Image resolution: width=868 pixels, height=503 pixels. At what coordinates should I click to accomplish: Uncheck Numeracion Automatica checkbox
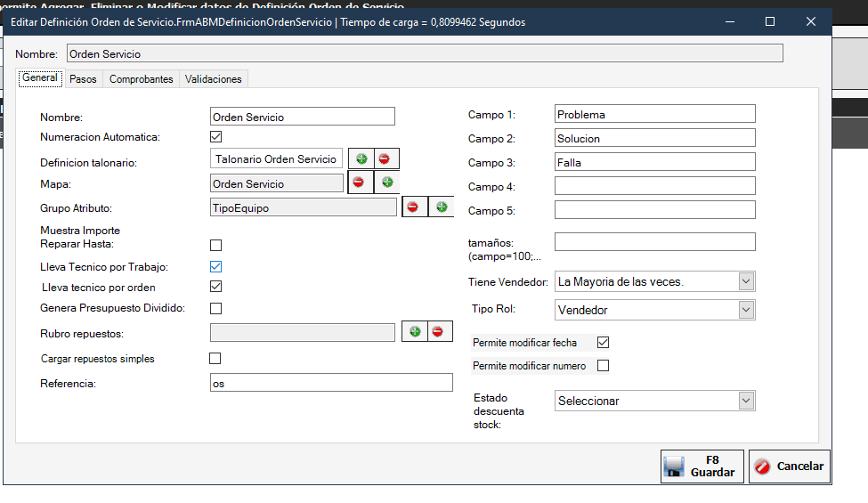[x=215, y=137]
